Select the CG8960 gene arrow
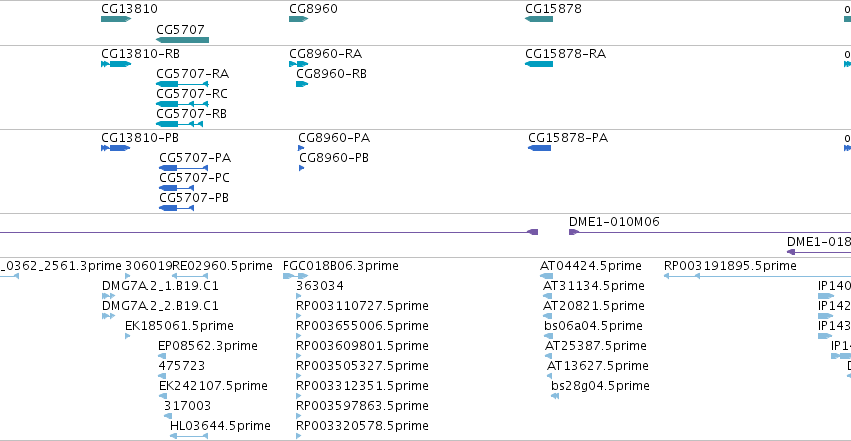851x441 pixels. click(299, 19)
